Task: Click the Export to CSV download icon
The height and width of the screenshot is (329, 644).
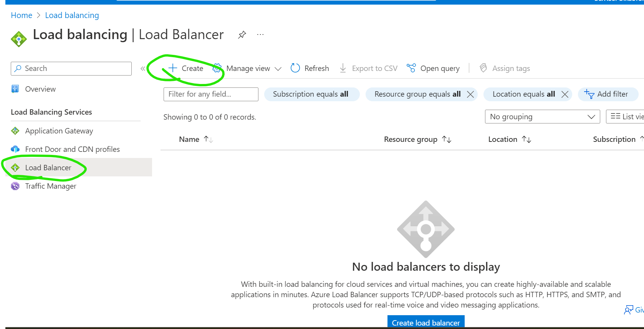Action: click(x=343, y=68)
